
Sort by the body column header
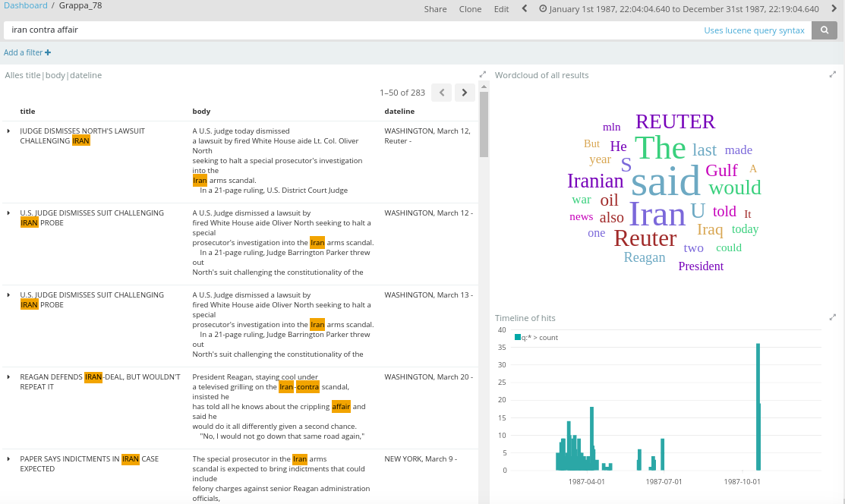click(x=201, y=111)
